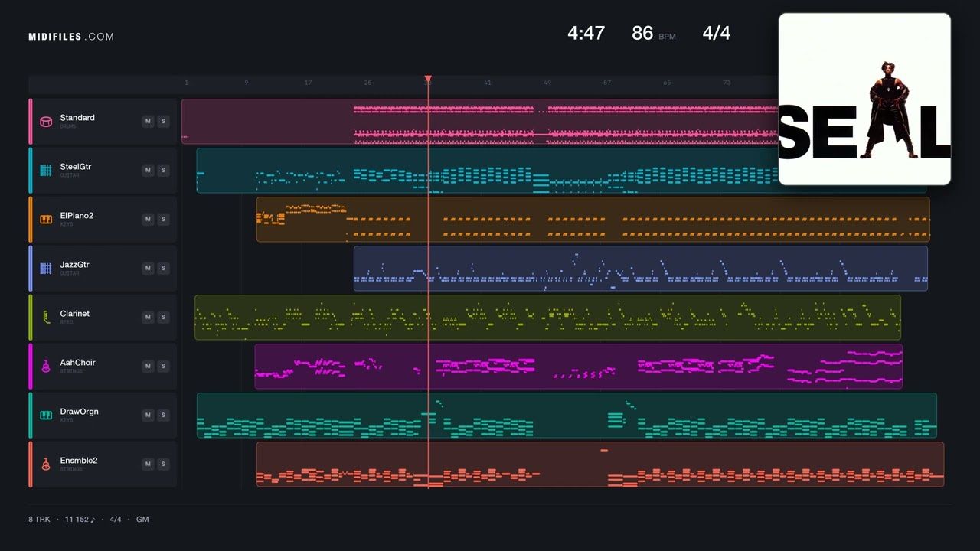Click the red Ensmble2 clip region
Viewport: 980px width, 551px height.
pyautogui.click(x=599, y=464)
